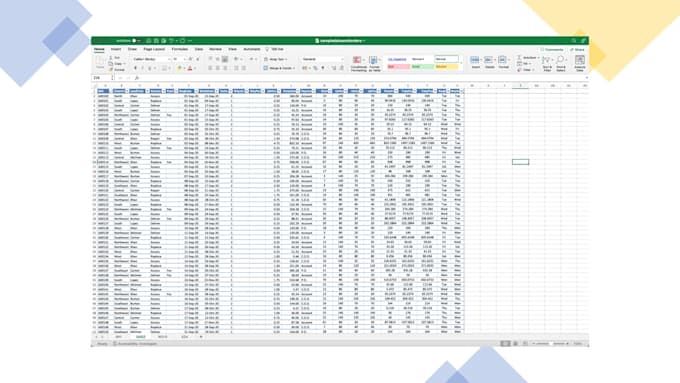Center text horizontally
This screenshot has width=680, height=383.
coord(218,68)
